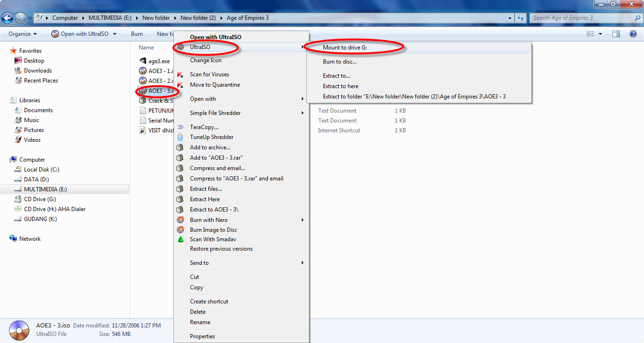Expand the Burn with Nero submenu
644x343 pixels.
pyautogui.click(x=303, y=220)
